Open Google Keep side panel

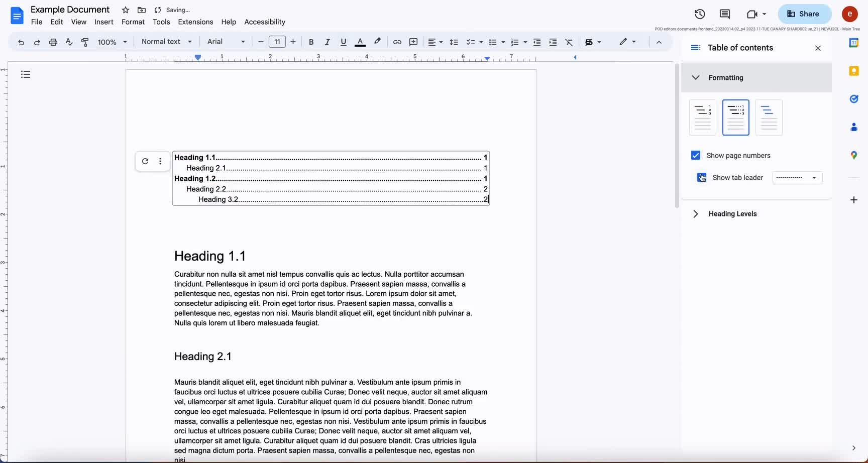click(x=853, y=71)
